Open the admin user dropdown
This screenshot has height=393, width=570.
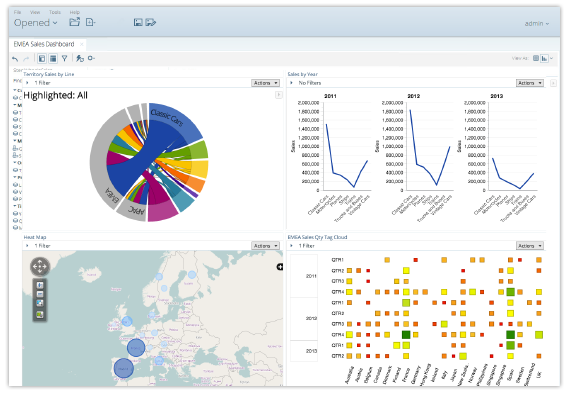coord(537,23)
